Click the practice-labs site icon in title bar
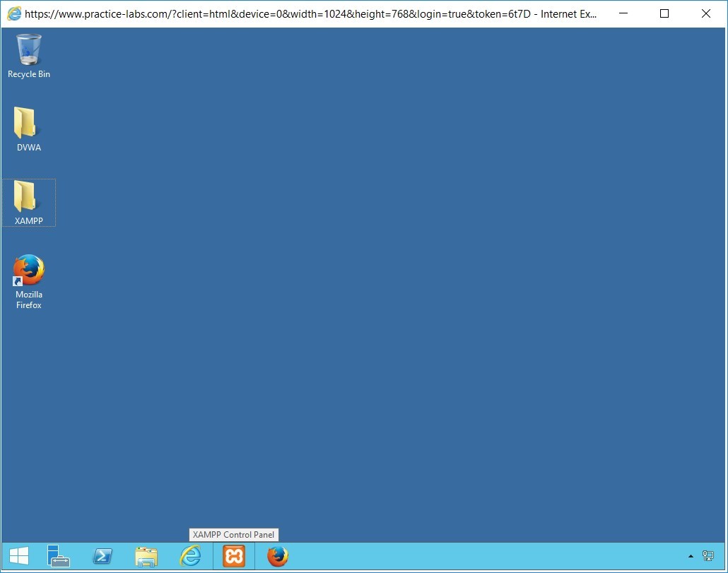 pos(13,13)
